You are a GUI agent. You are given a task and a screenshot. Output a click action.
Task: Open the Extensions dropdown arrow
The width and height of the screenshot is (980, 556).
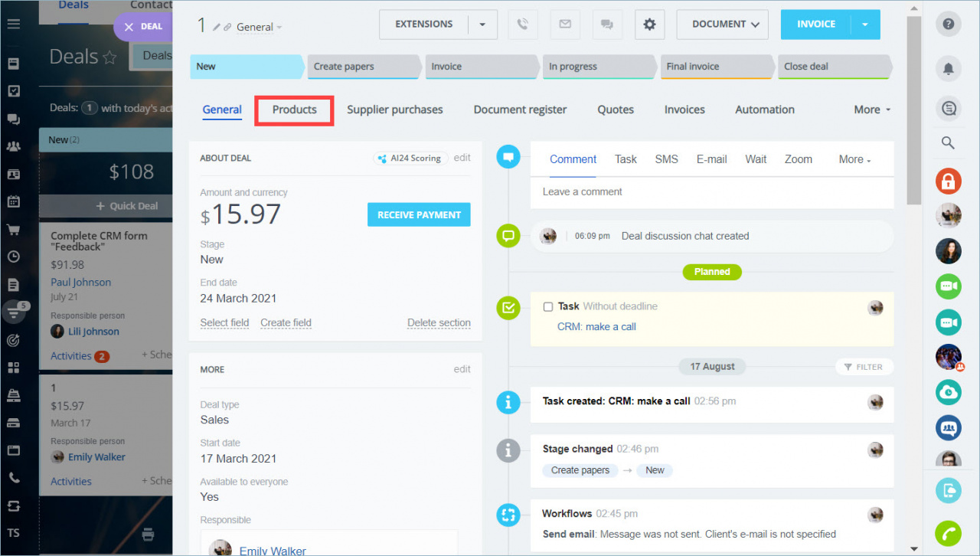tap(482, 25)
